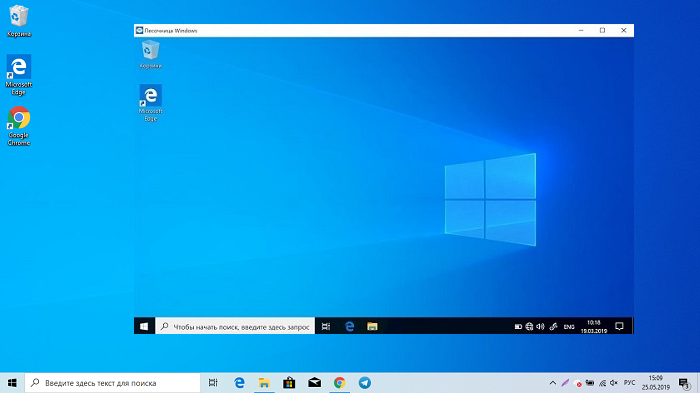Open host Action Center notifications icon
The width and height of the screenshot is (700, 393).
pos(684,383)
